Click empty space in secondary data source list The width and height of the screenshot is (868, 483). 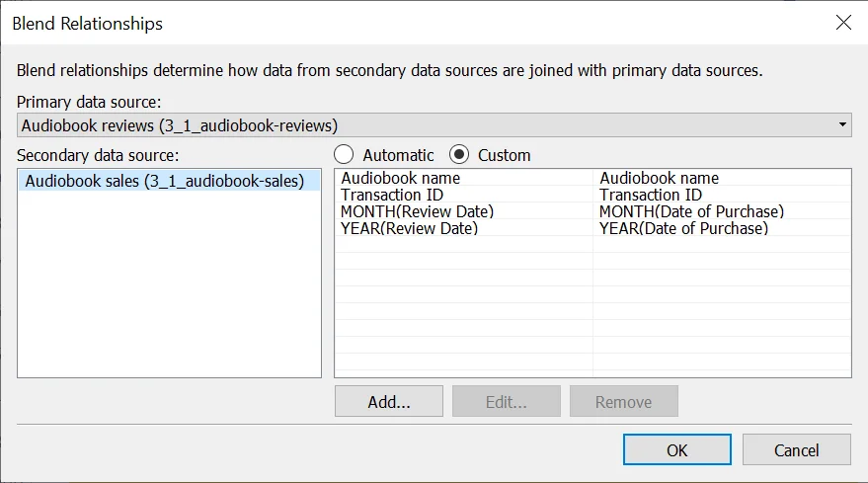pyautogui.click(x=169, y=296)
